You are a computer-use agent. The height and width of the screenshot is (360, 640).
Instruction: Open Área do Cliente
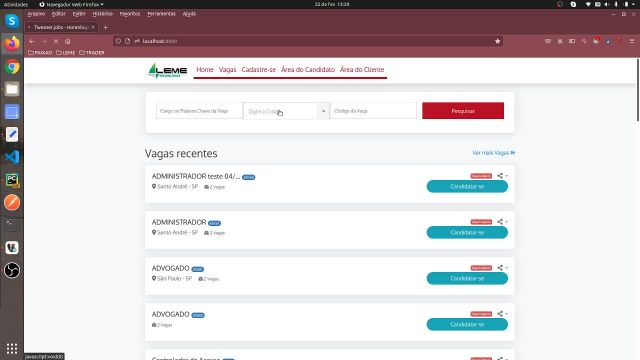[362, 70]
